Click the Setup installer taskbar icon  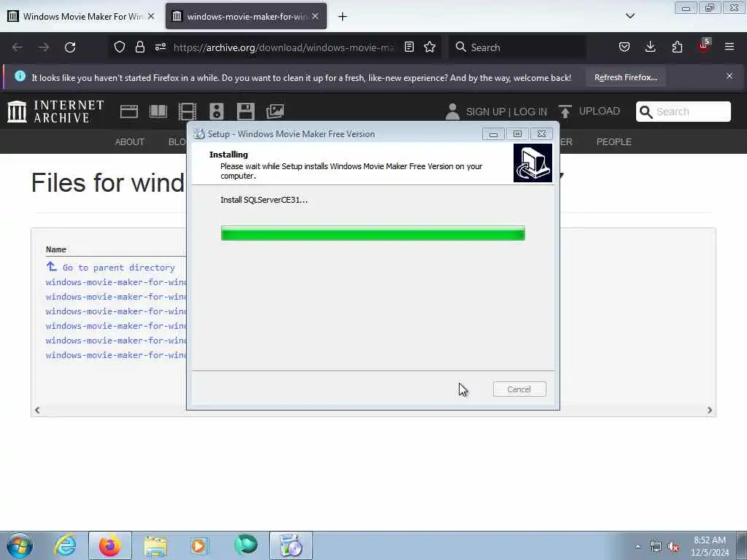pos(291,545)
